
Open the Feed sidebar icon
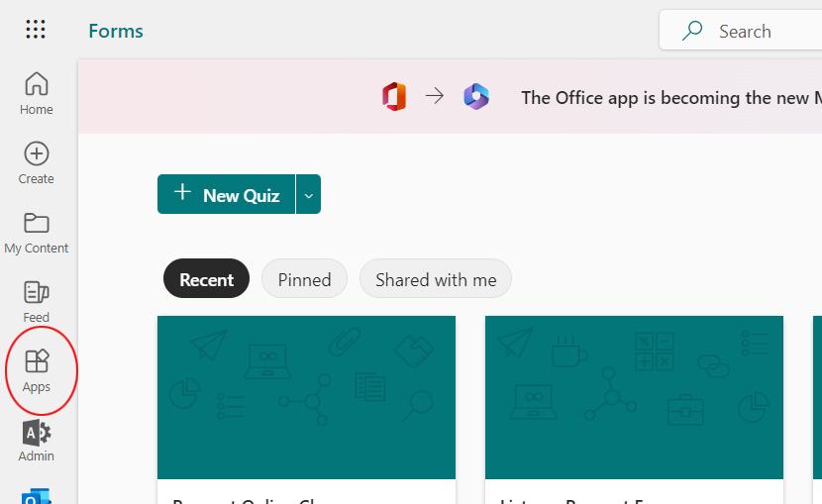(37, 301)
